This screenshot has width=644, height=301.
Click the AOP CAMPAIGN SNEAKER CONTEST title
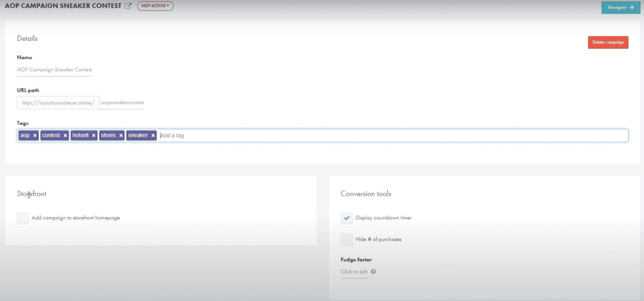click(x=63, y=6)
